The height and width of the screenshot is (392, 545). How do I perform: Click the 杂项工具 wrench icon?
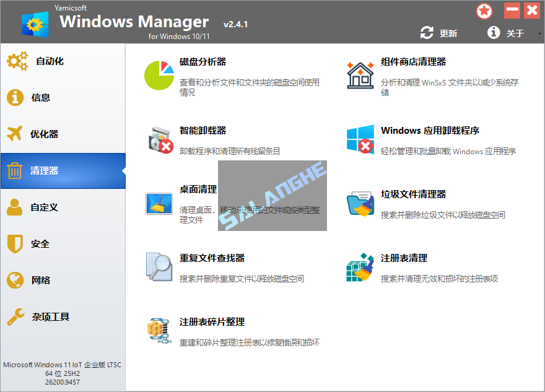point(15,316)
